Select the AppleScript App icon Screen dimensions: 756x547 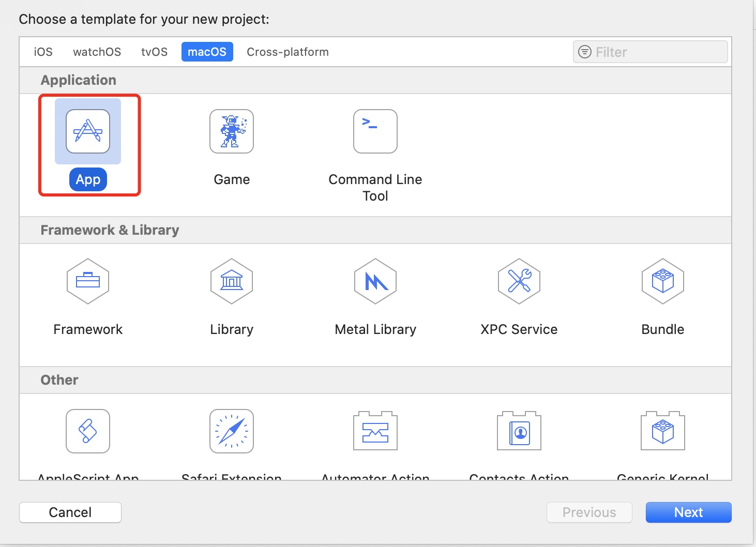[88, 431]
